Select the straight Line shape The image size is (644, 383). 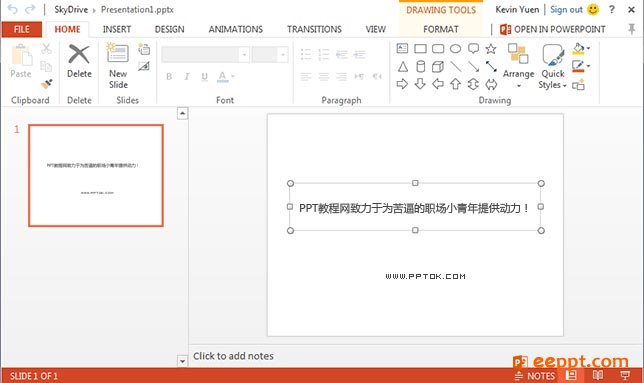coord(455,67)
